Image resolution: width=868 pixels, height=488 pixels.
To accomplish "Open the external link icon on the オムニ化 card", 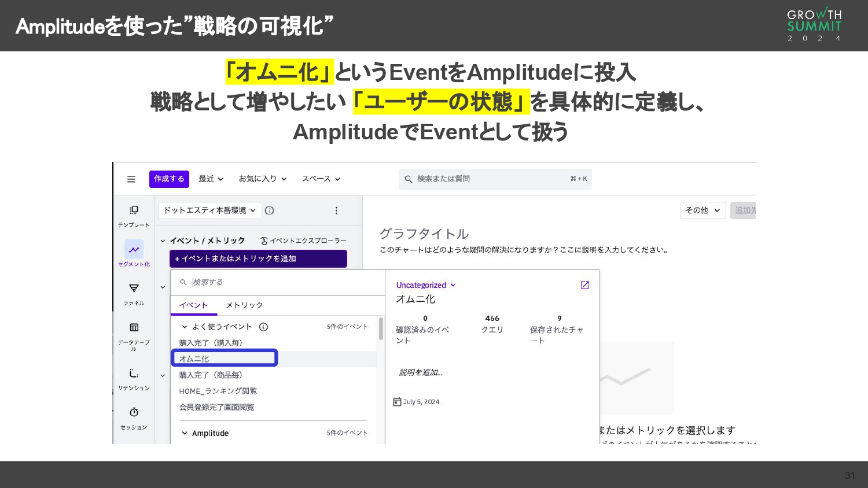I will [x=585, y=284].
